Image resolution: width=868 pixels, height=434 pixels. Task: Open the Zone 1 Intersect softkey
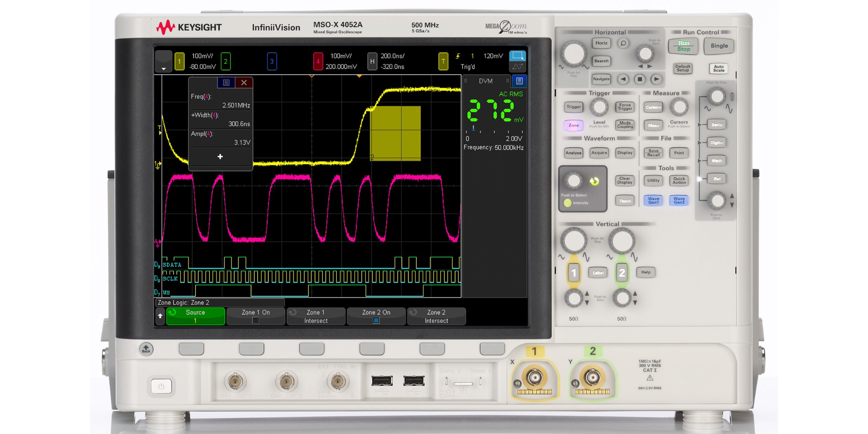[316, 316]
